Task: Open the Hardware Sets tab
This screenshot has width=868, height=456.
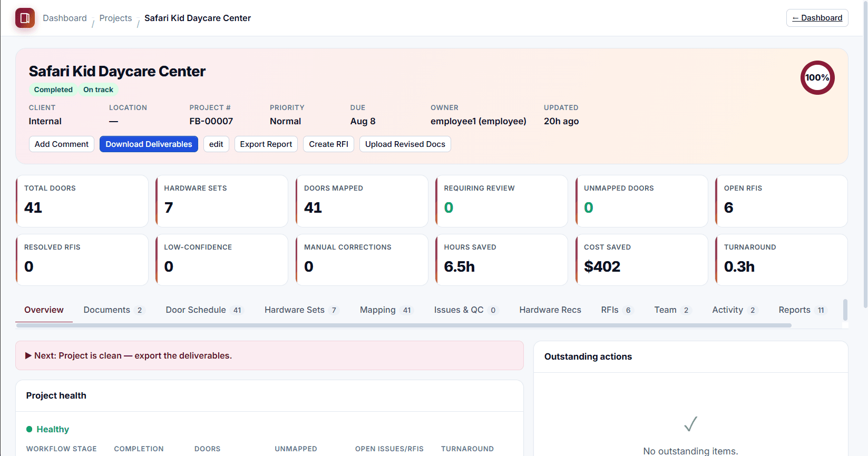Action: coord(301,310)
